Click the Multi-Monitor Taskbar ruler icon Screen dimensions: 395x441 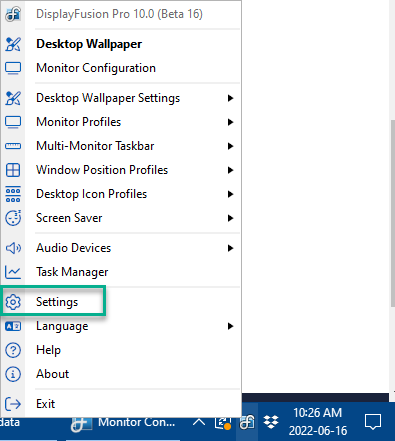(13, 146)
